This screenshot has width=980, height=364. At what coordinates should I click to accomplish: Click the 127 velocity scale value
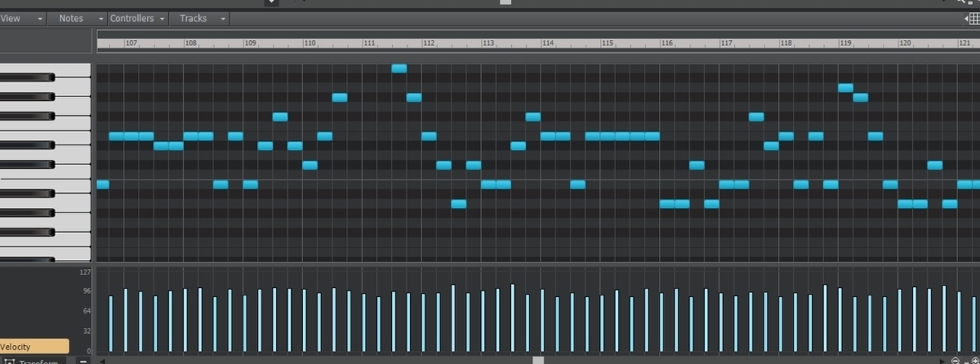(85, 272)
